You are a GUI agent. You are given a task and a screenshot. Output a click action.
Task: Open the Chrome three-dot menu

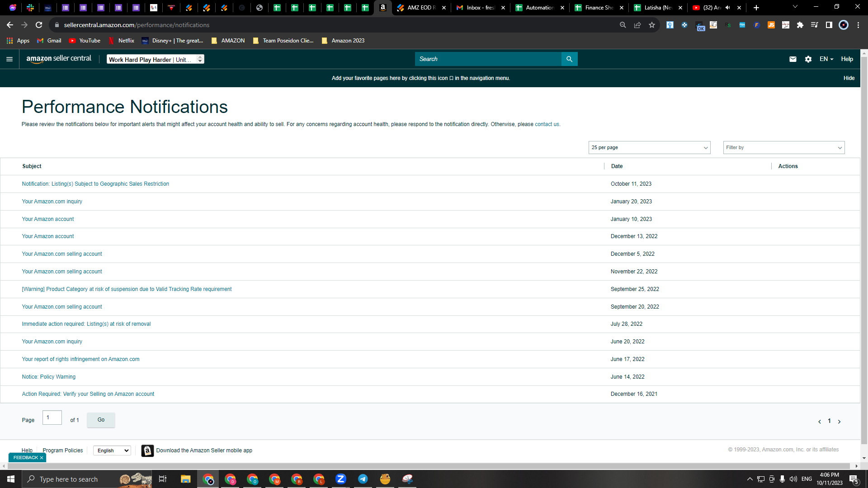[x=858, y=25]
